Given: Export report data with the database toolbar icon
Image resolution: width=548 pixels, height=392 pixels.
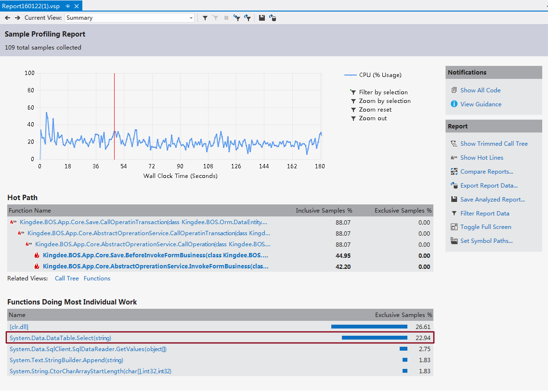Looking at the screenshot, I should coord(273,18).
